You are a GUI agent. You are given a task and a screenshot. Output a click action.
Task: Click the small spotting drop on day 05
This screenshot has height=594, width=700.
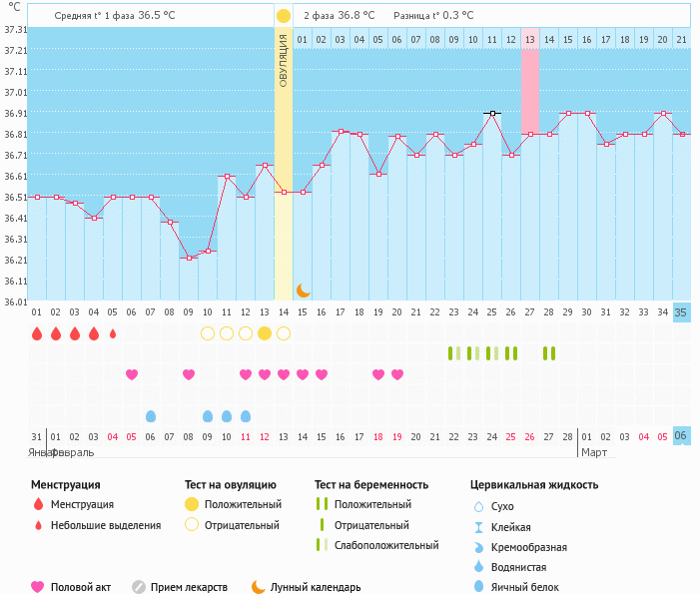click(x=113, y=333)
